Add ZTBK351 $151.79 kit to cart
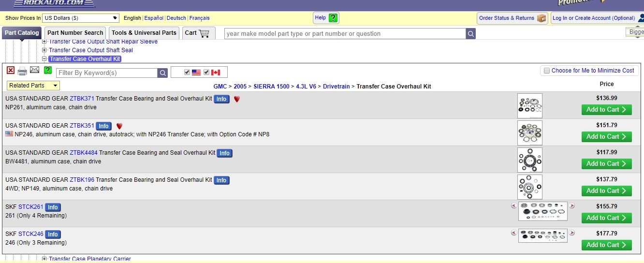The width and height of the screenshot is (644, 263). tap(606, 137)
